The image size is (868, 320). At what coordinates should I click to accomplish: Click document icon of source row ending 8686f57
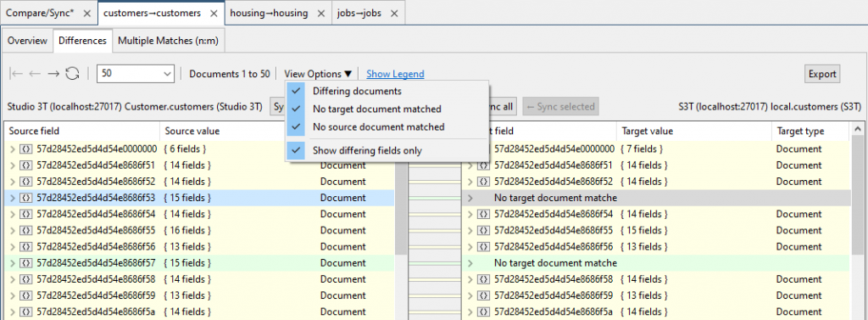[x=26, y=263]
